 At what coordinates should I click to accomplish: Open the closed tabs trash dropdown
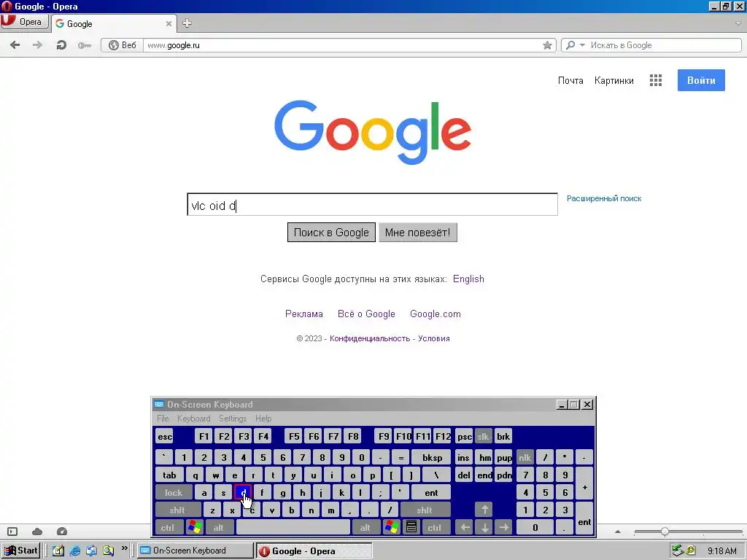(x=738, y=23)
